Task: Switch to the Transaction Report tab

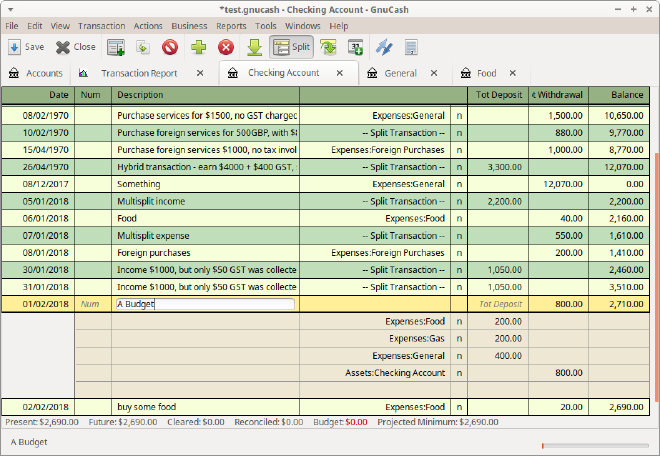Action: pyautogui.click(x=139, y=73)
